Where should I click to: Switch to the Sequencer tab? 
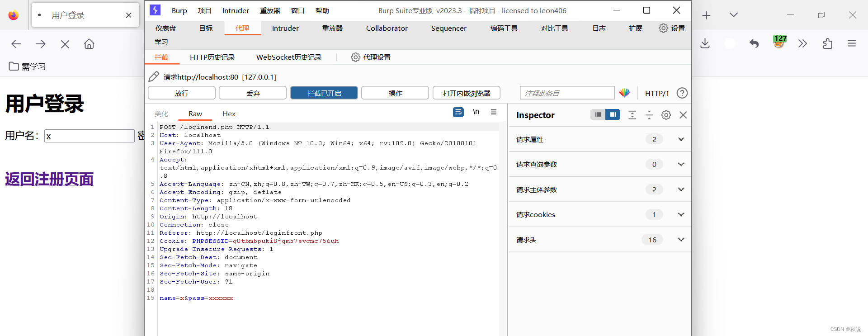tap(449, 28)
